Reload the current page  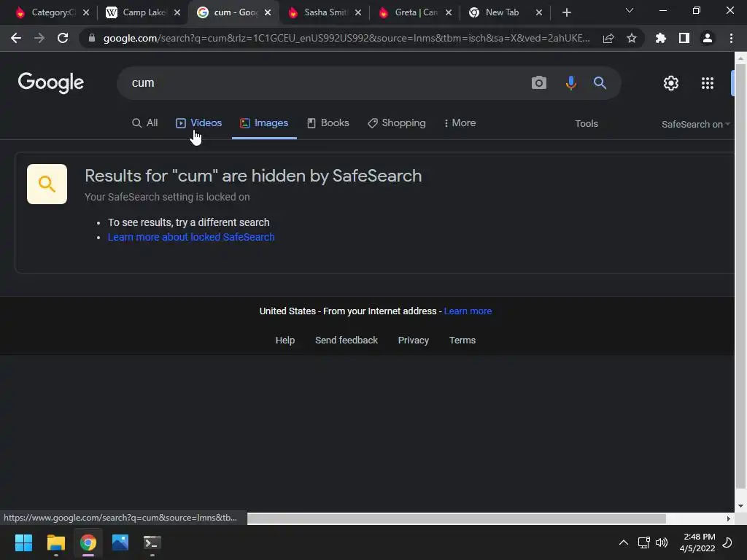[63, 38]
